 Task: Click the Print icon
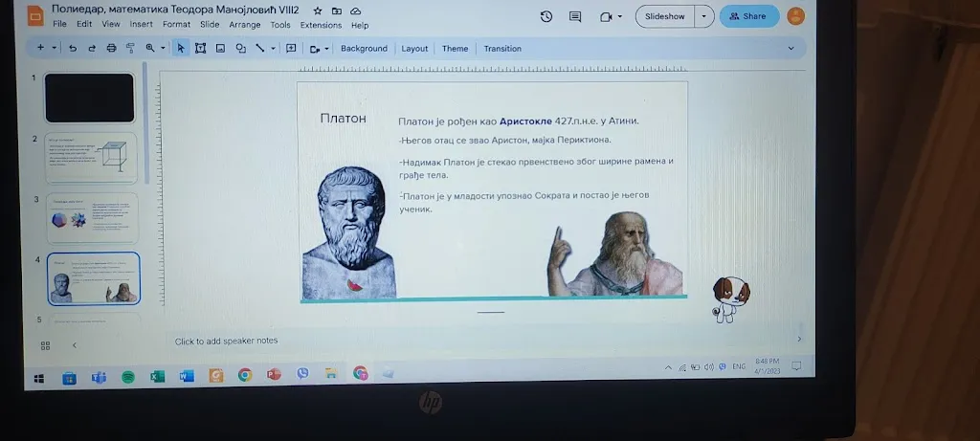pyautogui.click(x=111, y=48)
